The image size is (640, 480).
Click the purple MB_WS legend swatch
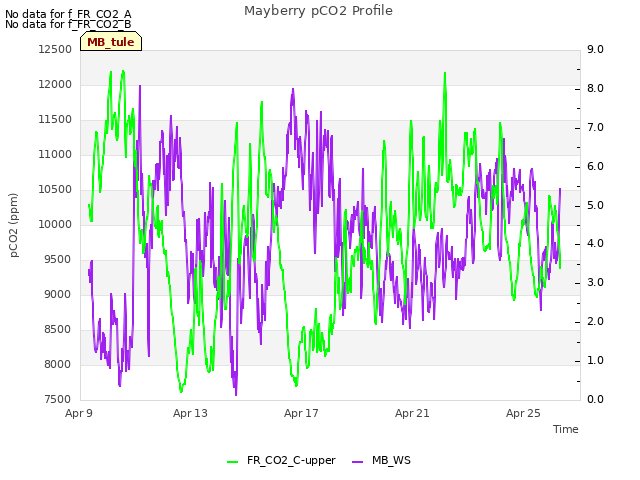tap(358, 462)
